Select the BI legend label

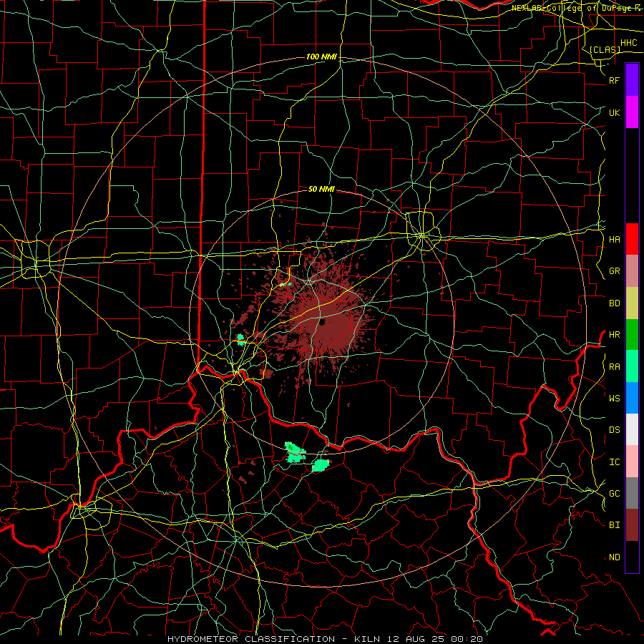[x=614, y=525]
